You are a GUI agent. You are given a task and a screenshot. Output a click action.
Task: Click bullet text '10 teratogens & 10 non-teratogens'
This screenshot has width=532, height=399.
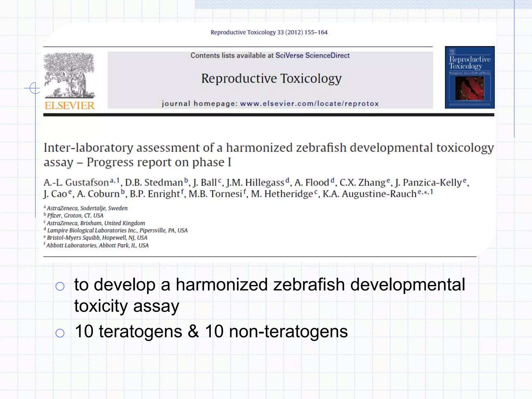coord(211,332)
